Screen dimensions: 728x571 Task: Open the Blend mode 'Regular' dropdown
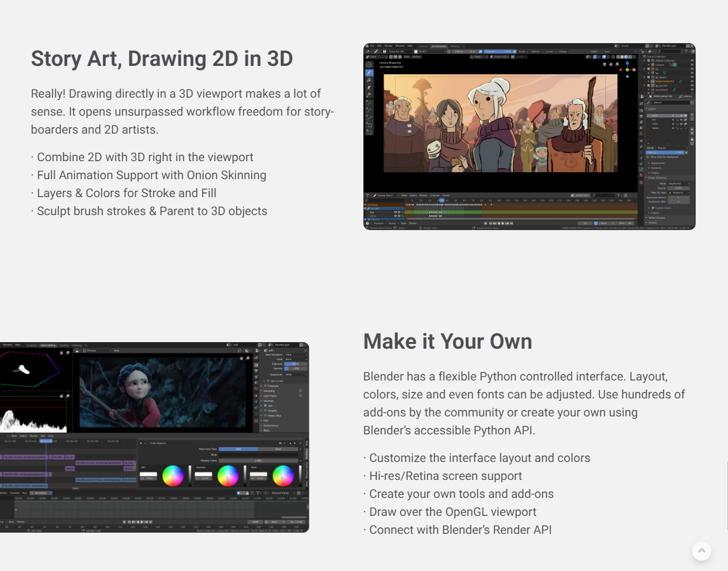[x=672, y=147]
